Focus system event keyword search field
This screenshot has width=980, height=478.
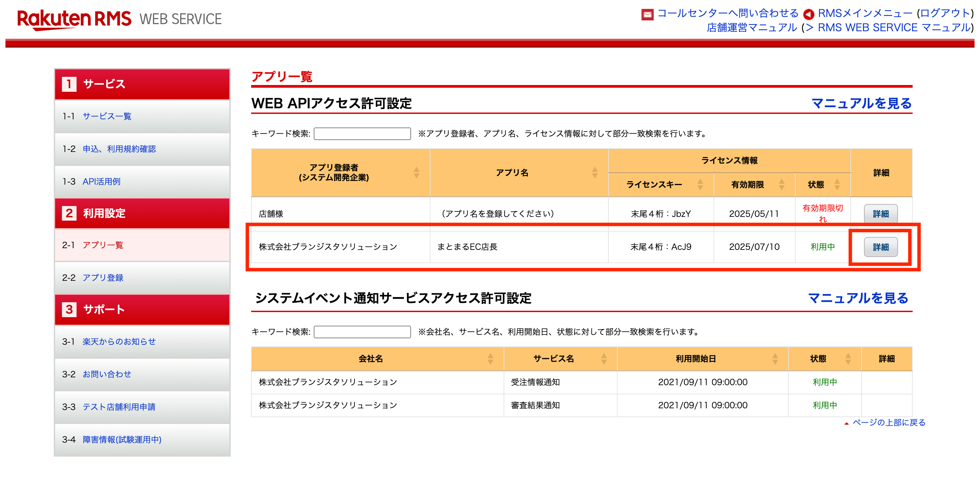pyautogui.click(x=362, y=332)
